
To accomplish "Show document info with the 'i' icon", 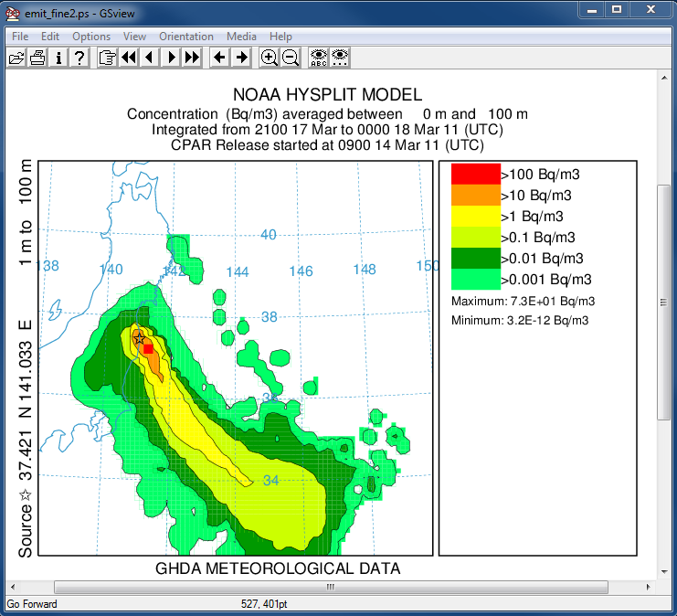I will click(58, 58).
